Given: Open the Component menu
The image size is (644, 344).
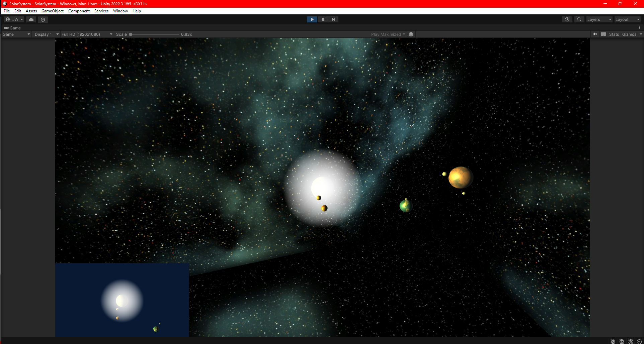Looking at the screenshot, I should click(79, 11).
